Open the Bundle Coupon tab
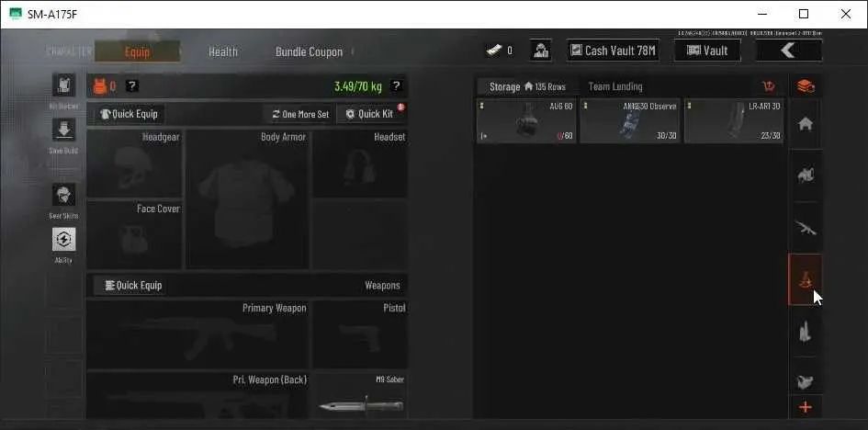868x430 pixels. tap(309, 51)
